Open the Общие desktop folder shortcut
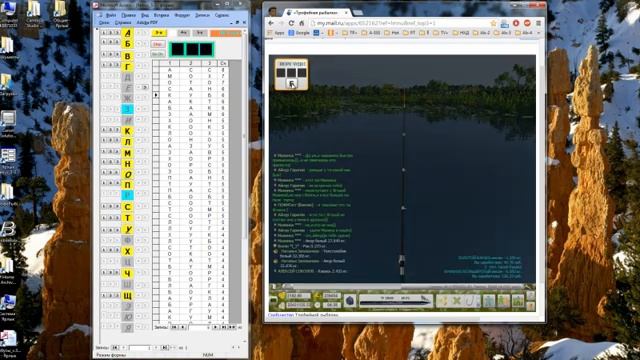640x360 pixels. coord(61,13)
